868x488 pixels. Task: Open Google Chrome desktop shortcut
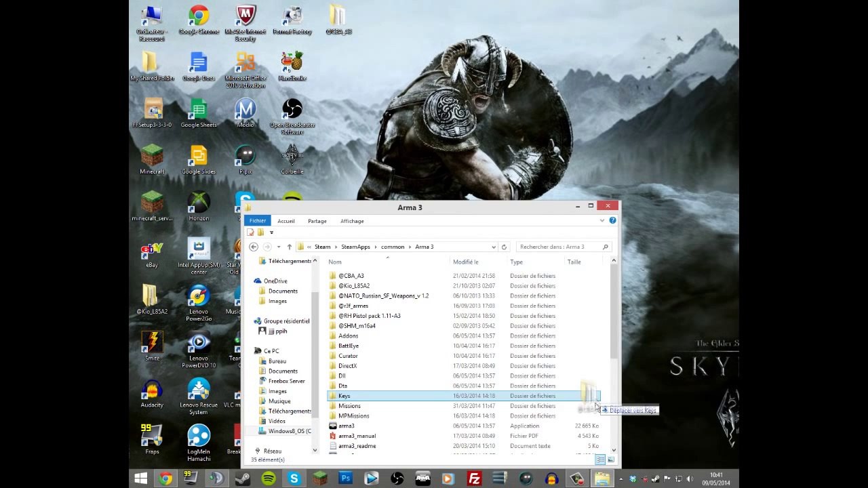199,20
